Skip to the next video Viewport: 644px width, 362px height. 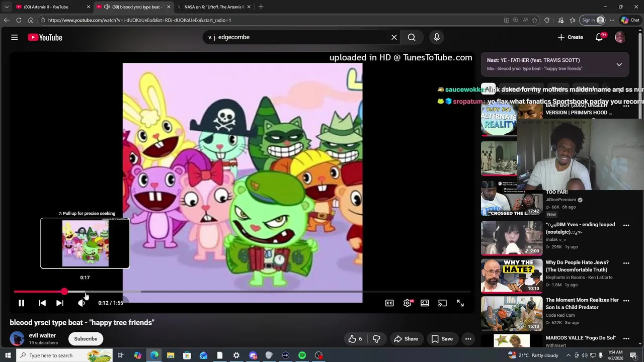click(60, 303)
